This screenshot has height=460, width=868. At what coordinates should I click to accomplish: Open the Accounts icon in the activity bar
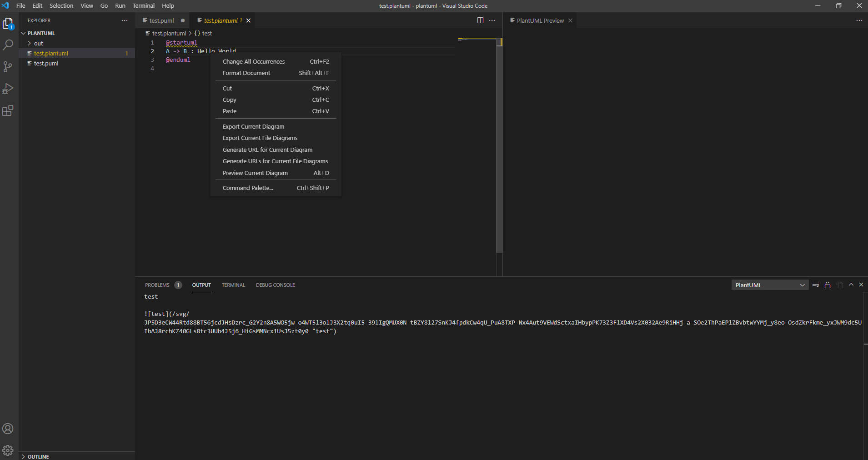coord(8,428)
